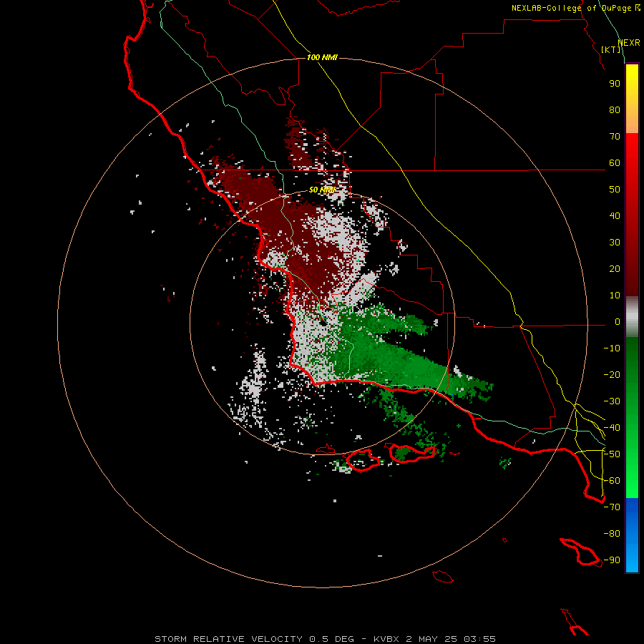Click the '50' value on the velocity scale

pyautogui.click(x=615, y=190)
